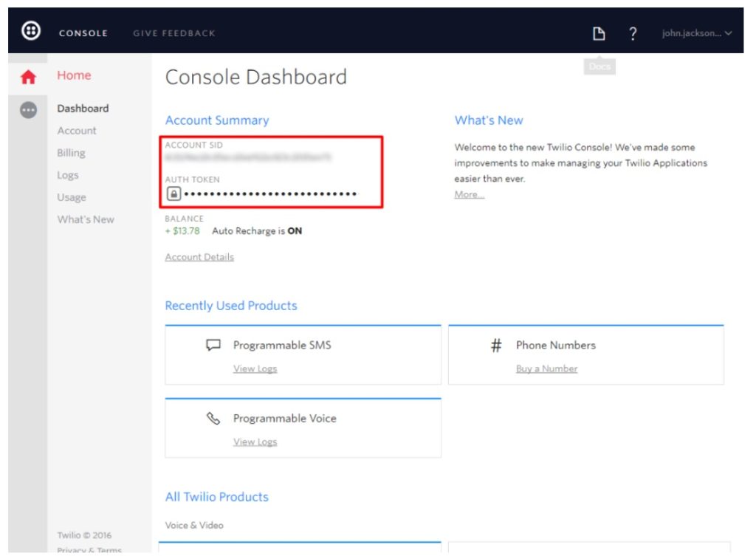The width and height of the screenshot is (756, 556).
Task: Click the Voice & Video category label
Action: pos(194,525)
